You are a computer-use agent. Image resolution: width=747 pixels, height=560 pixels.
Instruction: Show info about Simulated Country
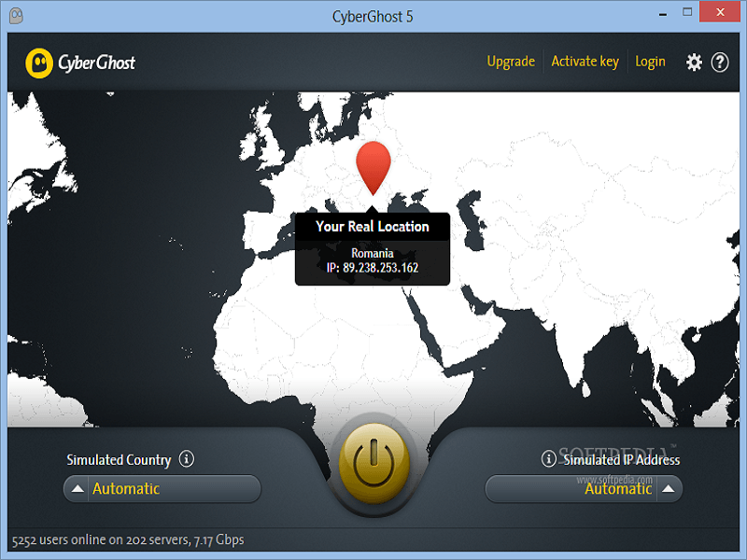186,459
